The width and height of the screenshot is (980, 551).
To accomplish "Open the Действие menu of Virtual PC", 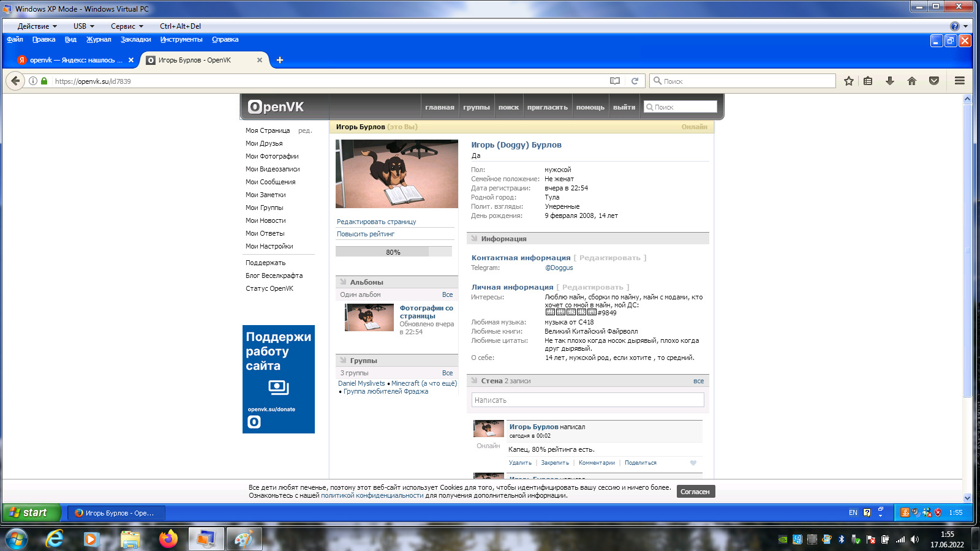I will (x=37, y=26).
